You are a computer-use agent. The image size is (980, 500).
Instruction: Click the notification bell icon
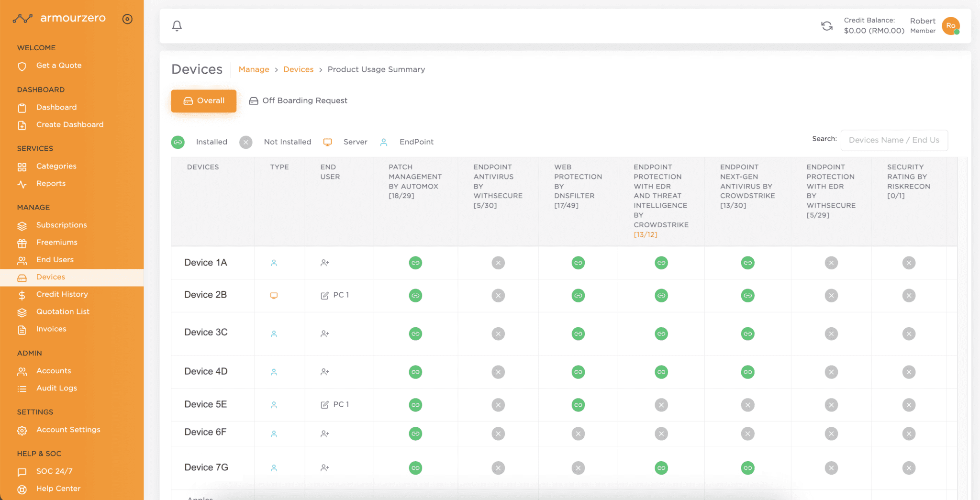pyautogui.click(x=177, y=26)
